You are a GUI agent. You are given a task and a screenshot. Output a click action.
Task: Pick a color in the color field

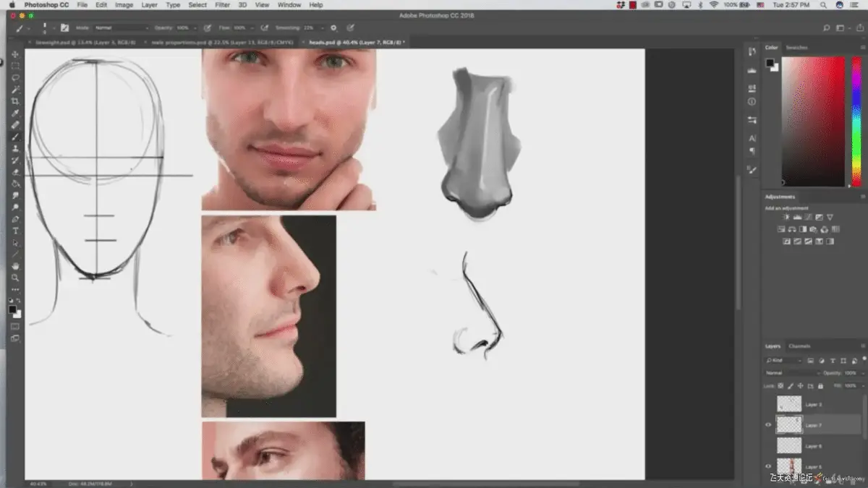click(x=812, y=121)
